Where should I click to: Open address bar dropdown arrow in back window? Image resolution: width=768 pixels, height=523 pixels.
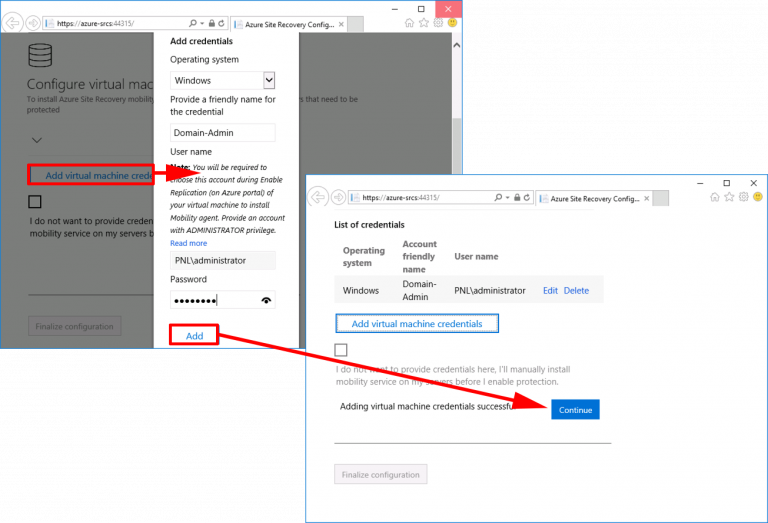[x=202, y=24]
